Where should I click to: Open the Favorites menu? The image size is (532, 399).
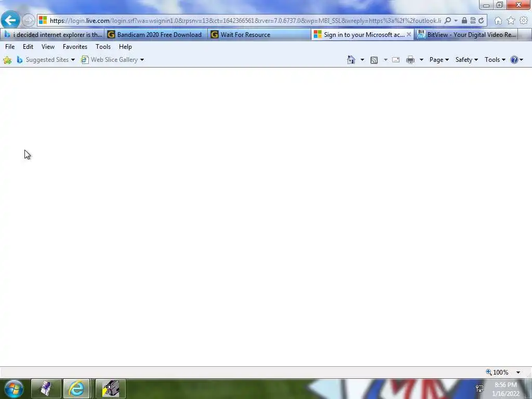pos(75,47)
